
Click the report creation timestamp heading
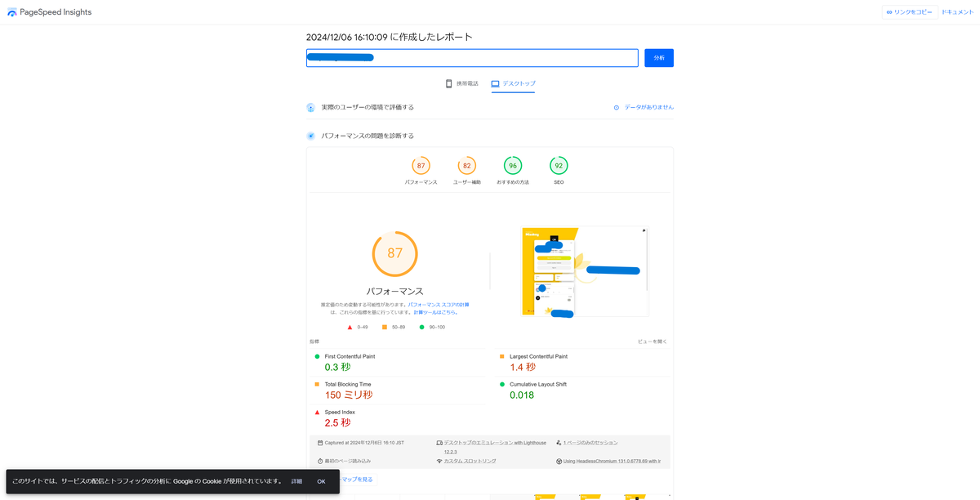tap(390, 37)
